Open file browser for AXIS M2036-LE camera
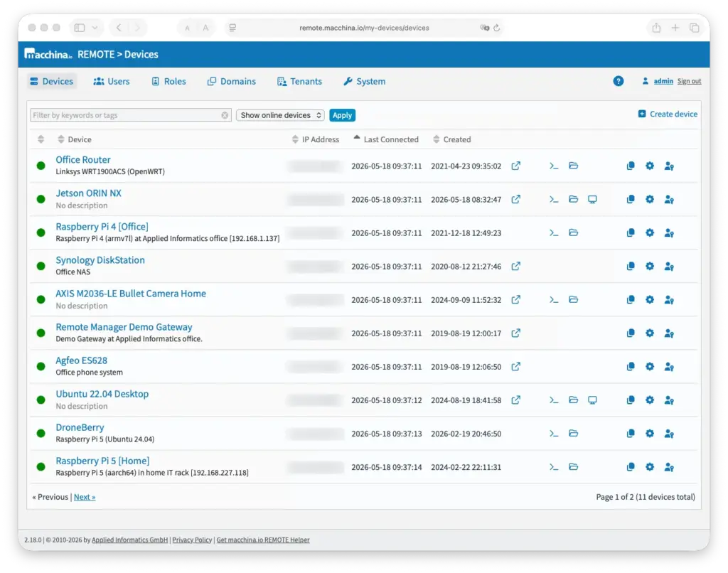 [574, 299]
